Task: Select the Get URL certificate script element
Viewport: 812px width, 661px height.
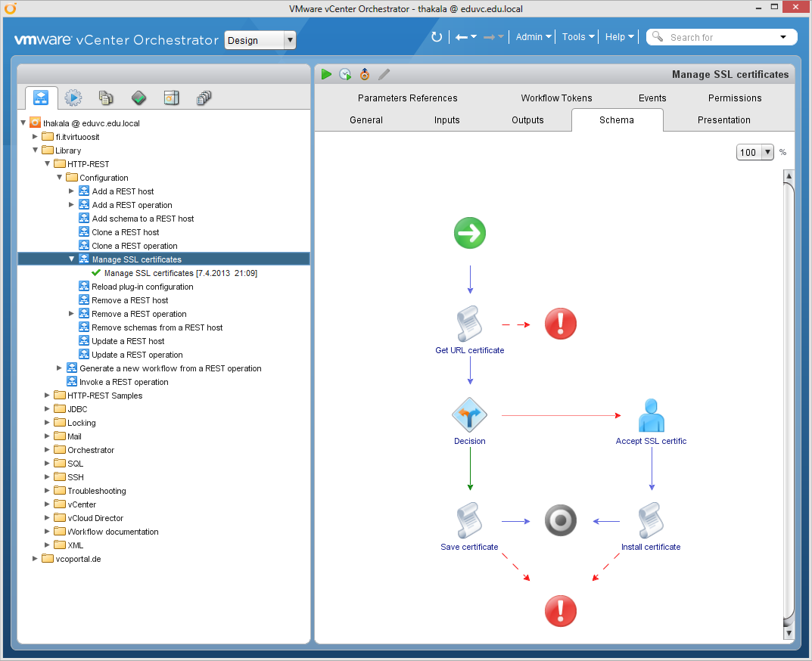Action: click(470, 324)
